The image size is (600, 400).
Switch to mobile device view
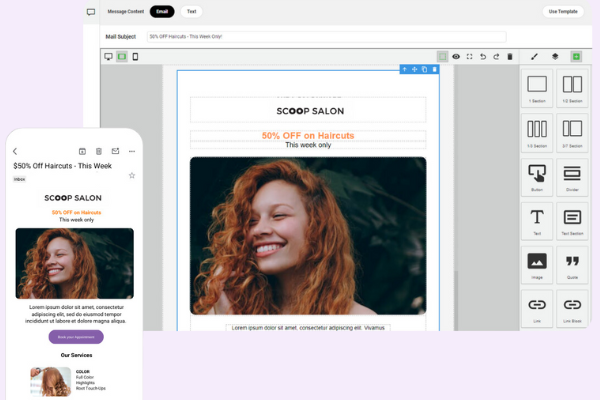[x=135, y=57]
